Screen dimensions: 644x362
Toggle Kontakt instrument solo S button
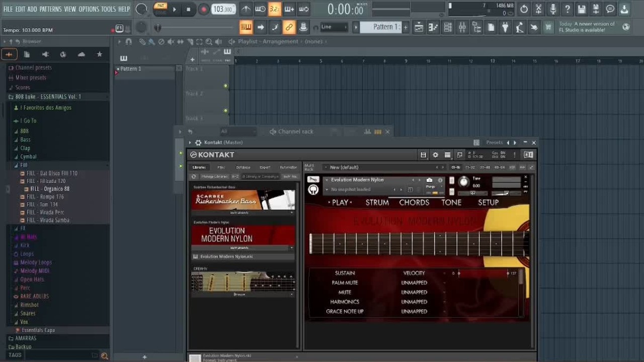coord(451,180)
